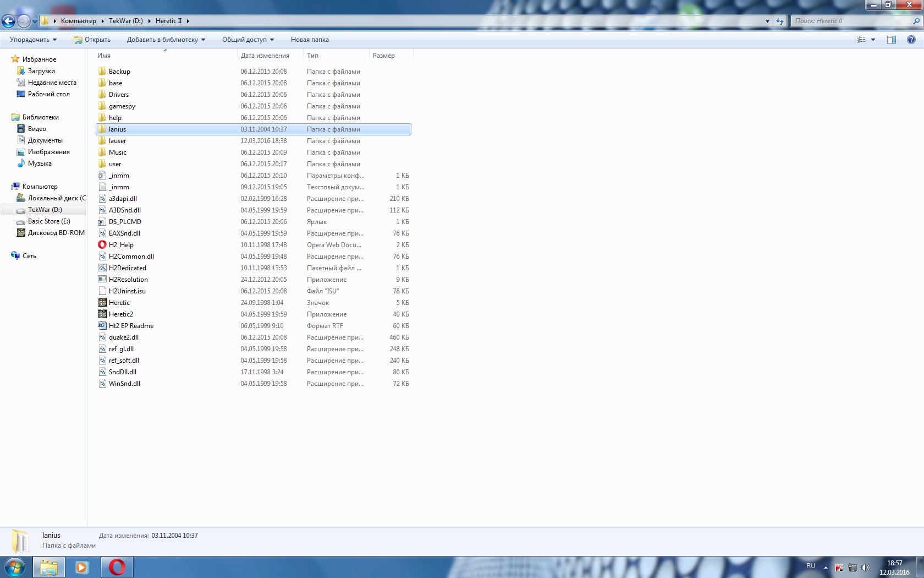Select the DS_PLCMD shortcut icon
Viewport: 924px width, 578px height.
click(x=102, y=222)
